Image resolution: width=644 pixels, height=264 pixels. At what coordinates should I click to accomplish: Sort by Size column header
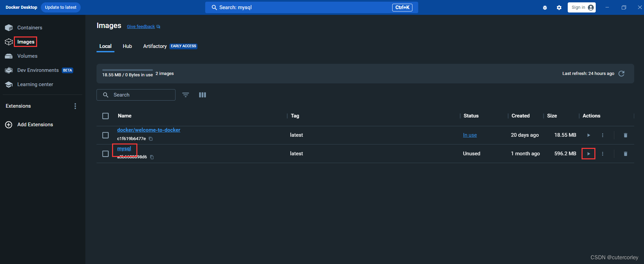tap(552, 116)
